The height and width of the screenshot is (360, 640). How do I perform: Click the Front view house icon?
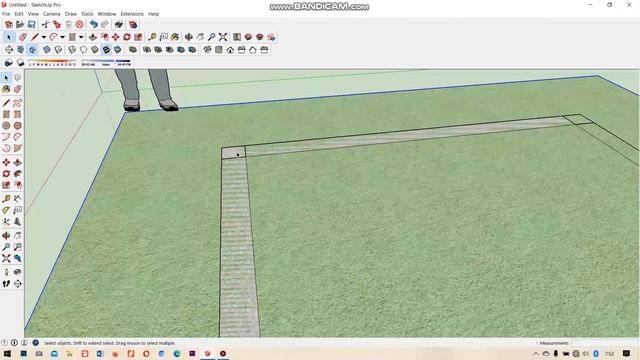[230, 50]
